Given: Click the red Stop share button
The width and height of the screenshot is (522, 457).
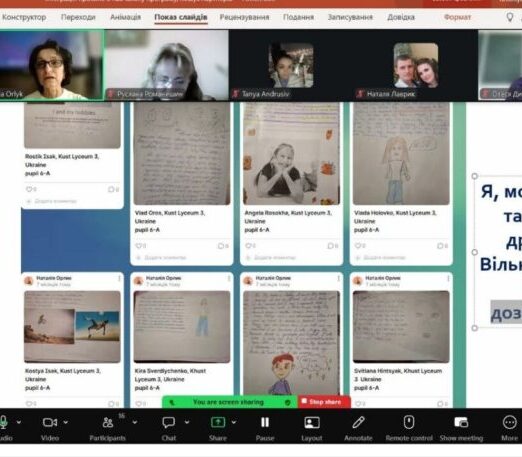Looking at the screenshot, I should tap(324, 402).
